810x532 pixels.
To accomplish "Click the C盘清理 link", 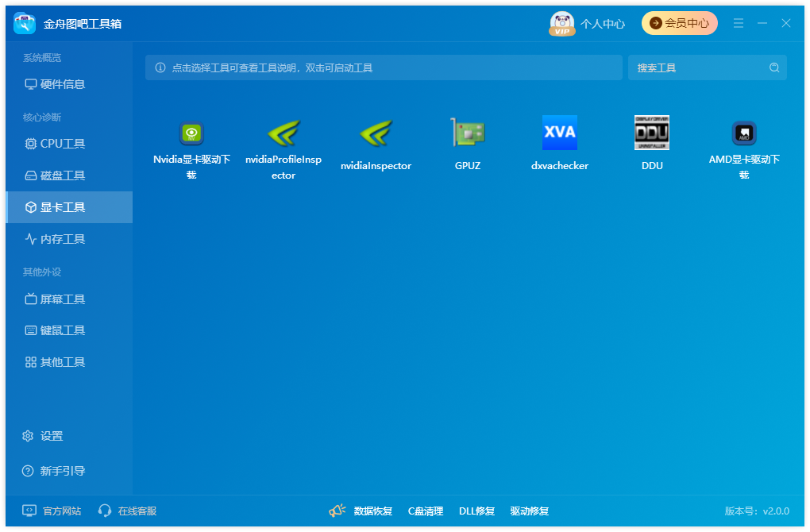I will [x=426, y=511].
